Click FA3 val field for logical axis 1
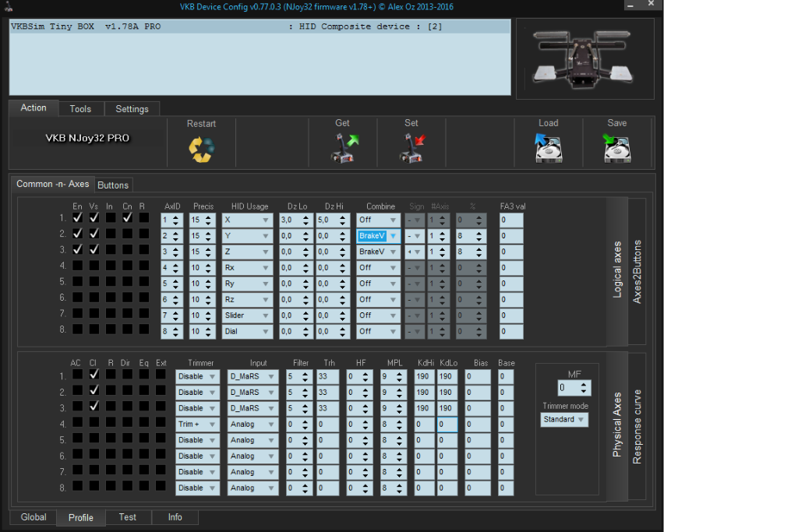The width and height of the screenshot is (798, 532). [511, 220]
